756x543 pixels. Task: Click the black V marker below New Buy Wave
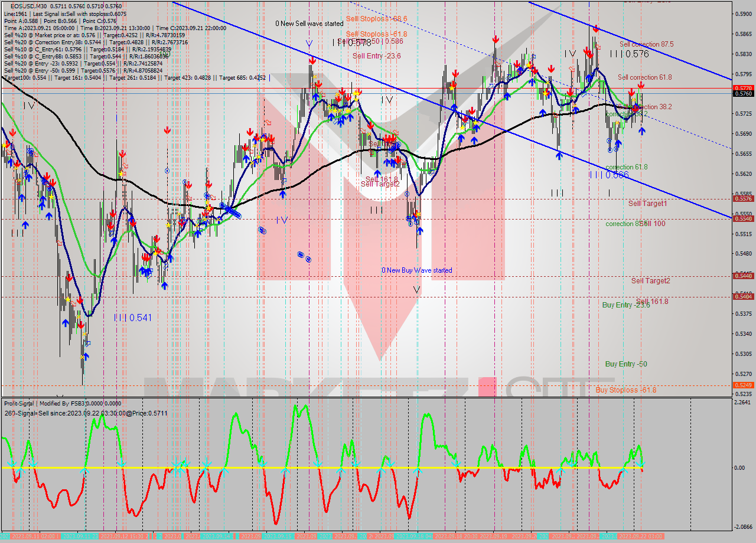[416, 289]
